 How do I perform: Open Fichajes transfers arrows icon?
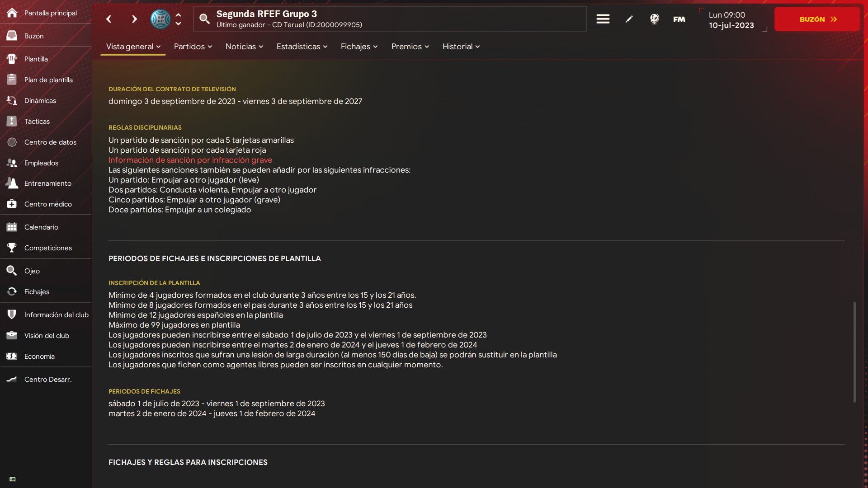coord(12,291)
